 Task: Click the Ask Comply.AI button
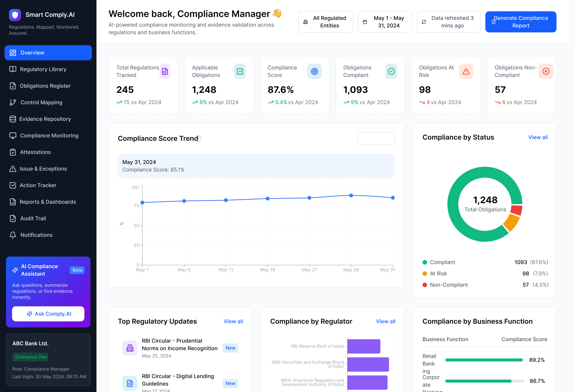pos(48,314)
